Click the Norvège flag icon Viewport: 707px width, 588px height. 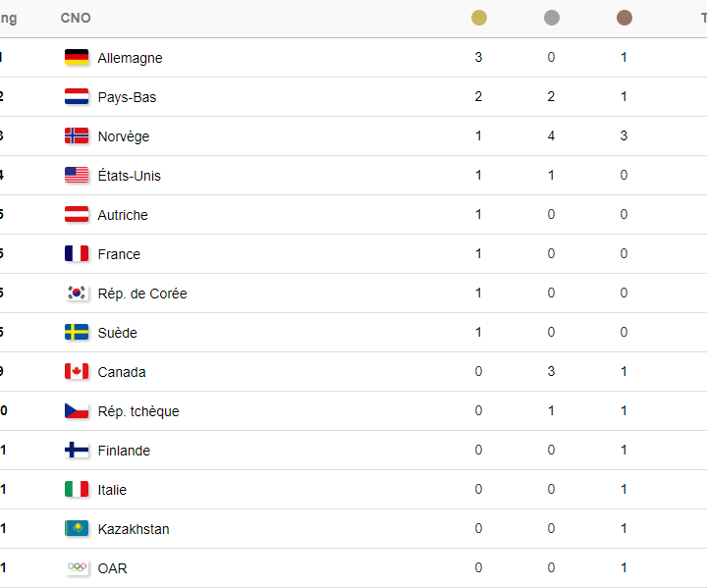click(77, 135)
